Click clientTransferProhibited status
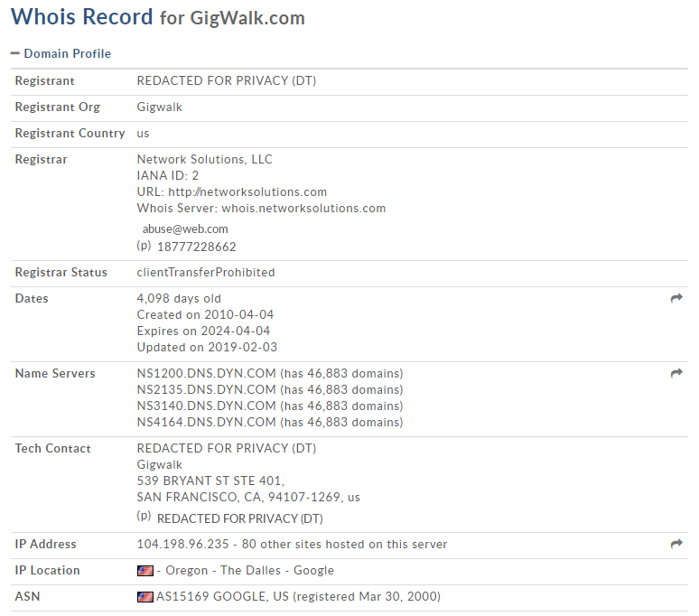Screen dimensions: 699x616 [206, 273]
